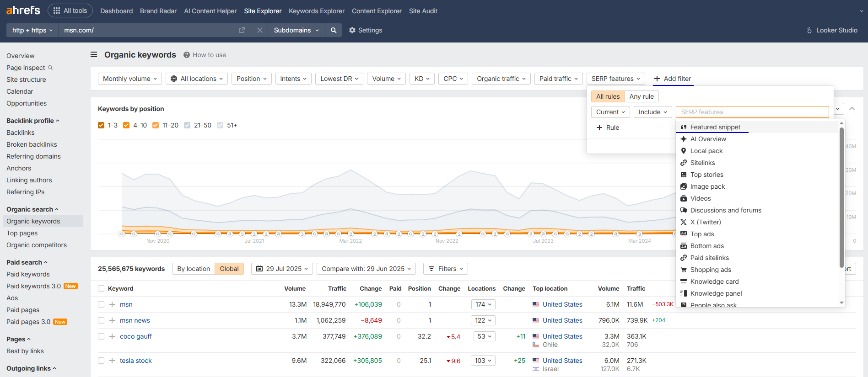Click the magnifier search button
Viewport: 868px width, 377px height.
[x=334, y=30]
